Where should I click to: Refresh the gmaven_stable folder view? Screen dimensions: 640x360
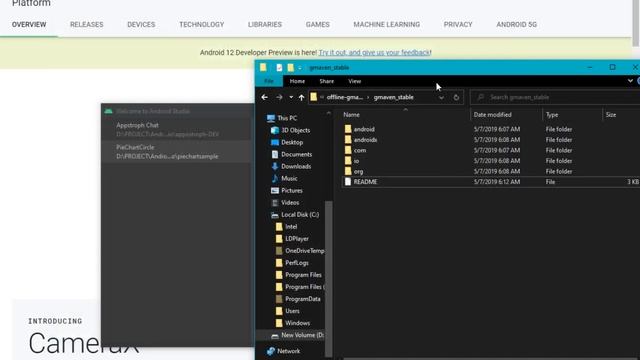point(456,97)
